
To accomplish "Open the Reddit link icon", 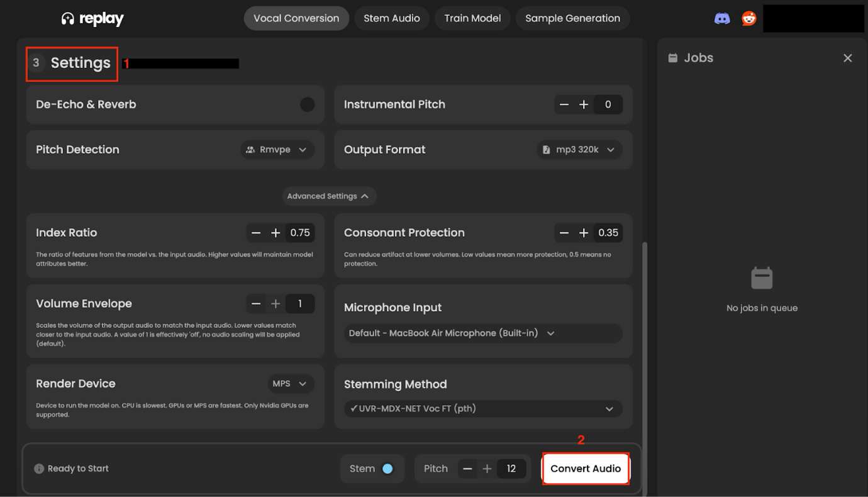I will pyautogui.click(x=748, y=18).
